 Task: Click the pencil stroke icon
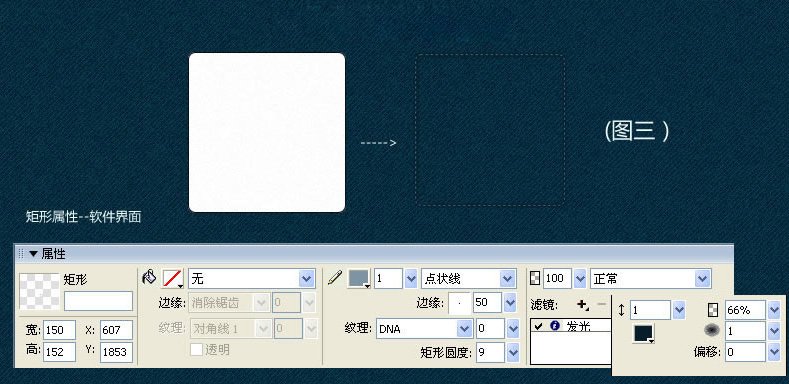click(x=335, y=277)
